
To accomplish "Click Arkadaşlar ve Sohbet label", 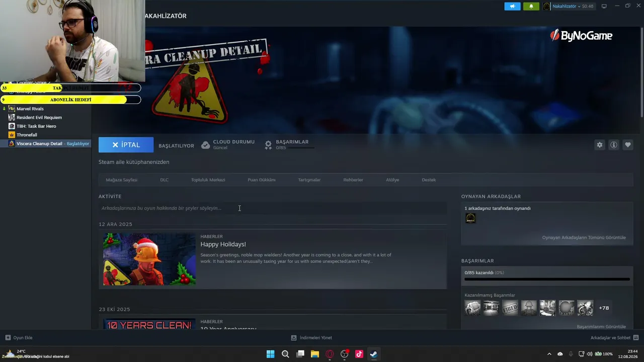I will 610,338.
